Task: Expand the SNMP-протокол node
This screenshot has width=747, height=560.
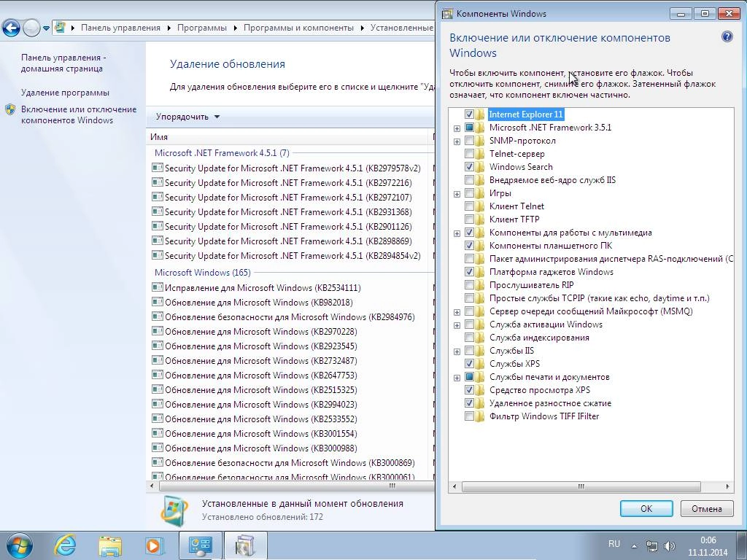Action: (457, 141)
